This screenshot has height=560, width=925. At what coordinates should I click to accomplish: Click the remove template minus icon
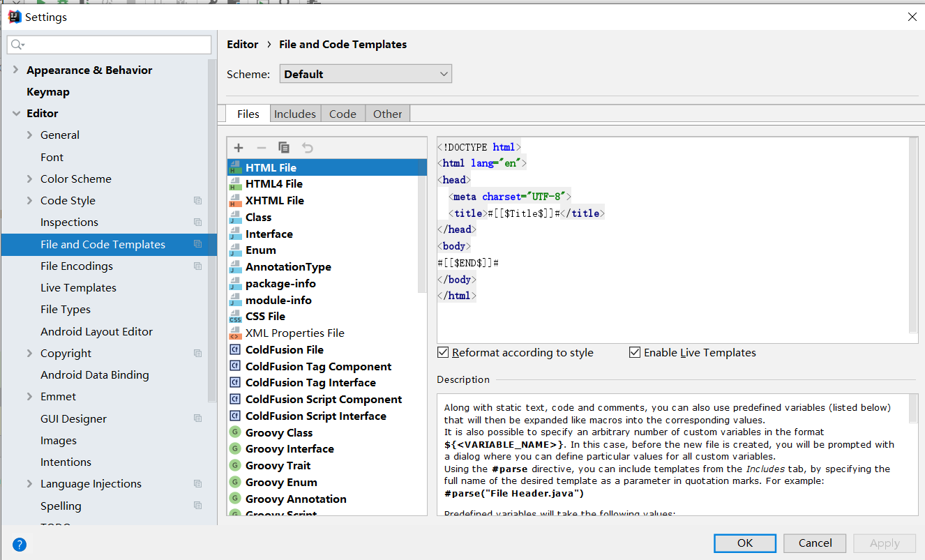tap(262, 148)
